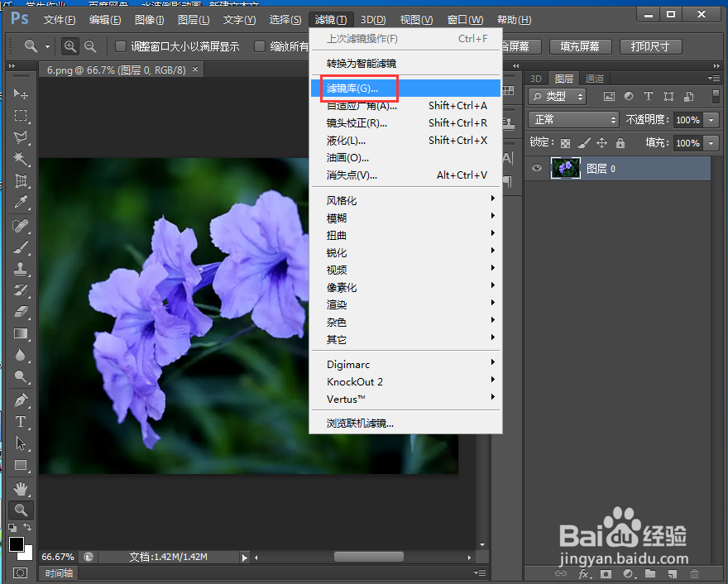This screenshot has height=584, width=728.
Task: Toggle lock all for layer
Action: click(x=620, y=143)
